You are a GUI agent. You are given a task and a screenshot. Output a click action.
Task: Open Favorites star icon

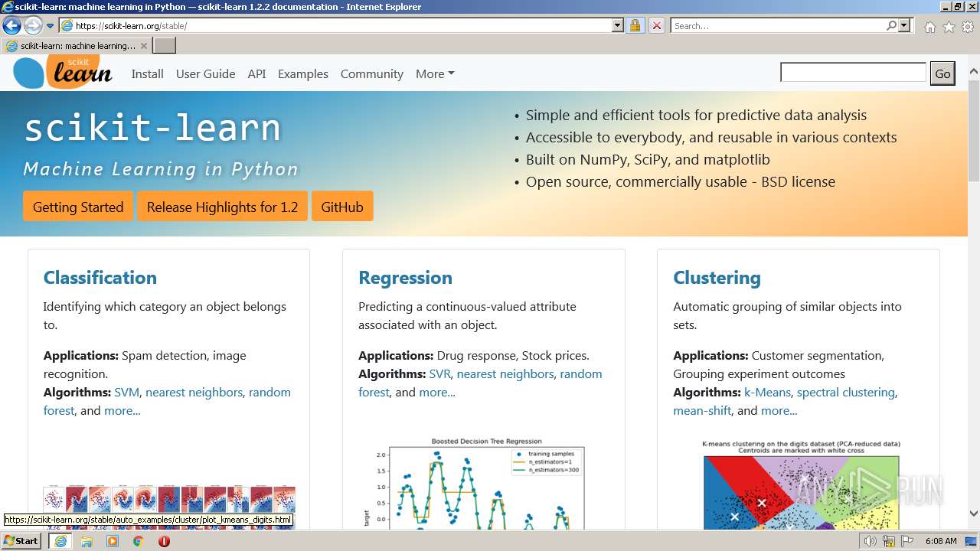949,27
